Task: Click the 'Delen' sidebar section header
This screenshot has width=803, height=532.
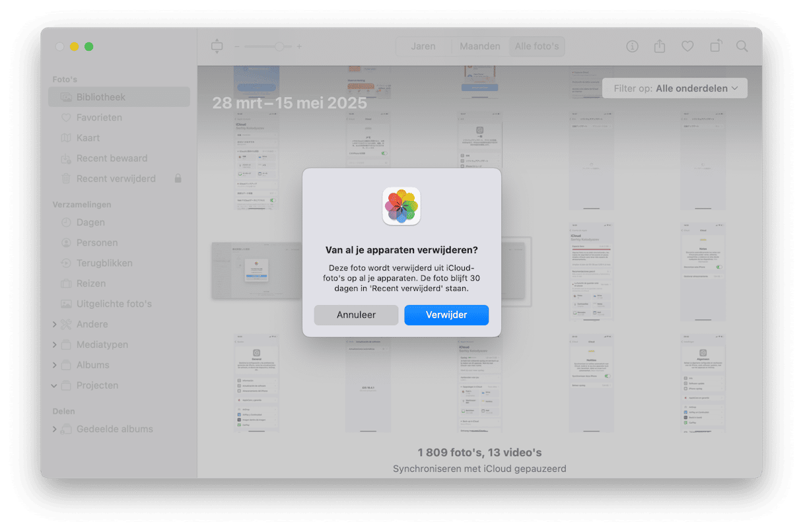Action: (63, 411)
